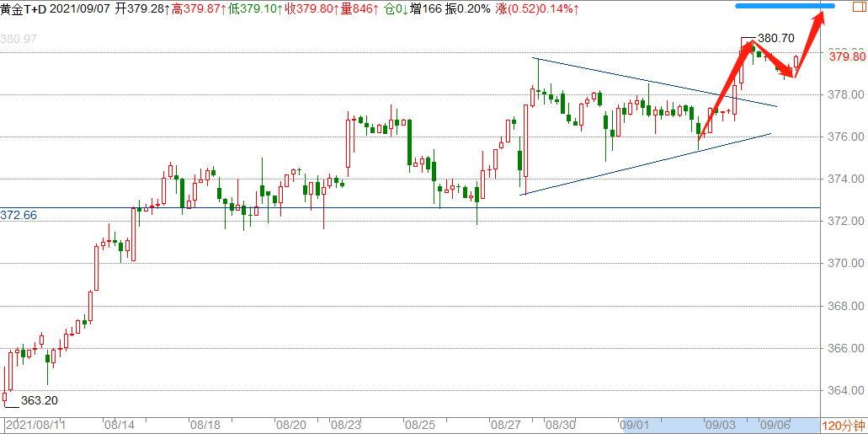Click the 振0.20% amplitude value
The image size is (868, 434).
468,9
